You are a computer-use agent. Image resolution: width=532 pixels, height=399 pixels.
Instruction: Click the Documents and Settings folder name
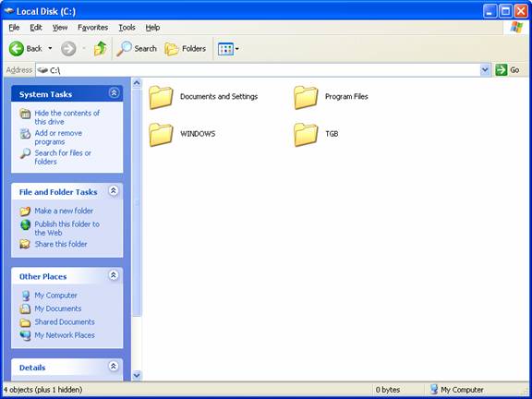[219, 97]
